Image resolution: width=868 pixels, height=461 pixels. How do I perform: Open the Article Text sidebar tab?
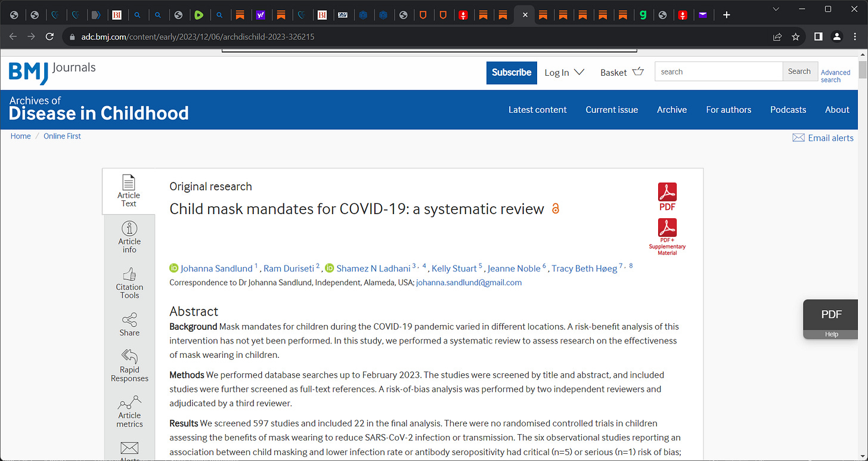(x=128, y=191)
